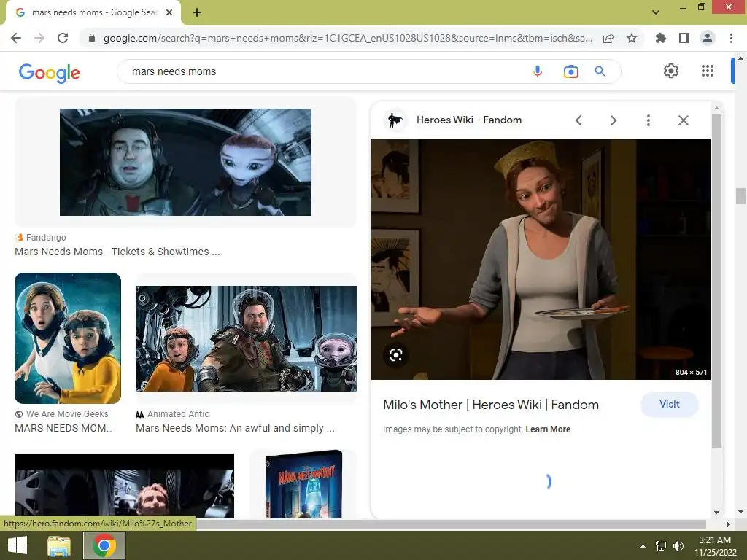The width and height of the screenshot is (747, 560).
Task: Go back to the previous page
Action: pos(16,38)
